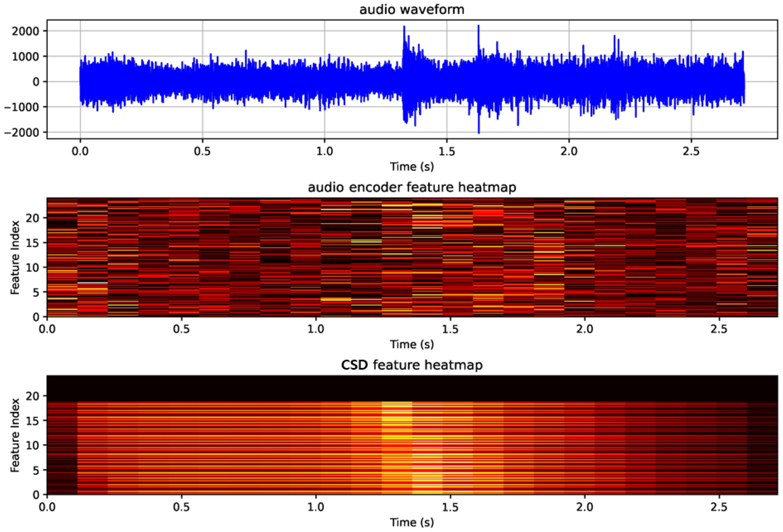Click the 2.0 x-axis tick of waveform plot
The image size is (783, 532).
coord(569,151)
